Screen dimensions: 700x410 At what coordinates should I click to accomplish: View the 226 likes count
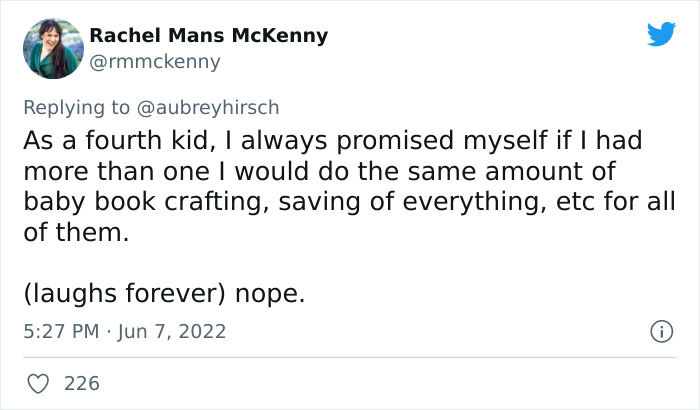80,383
